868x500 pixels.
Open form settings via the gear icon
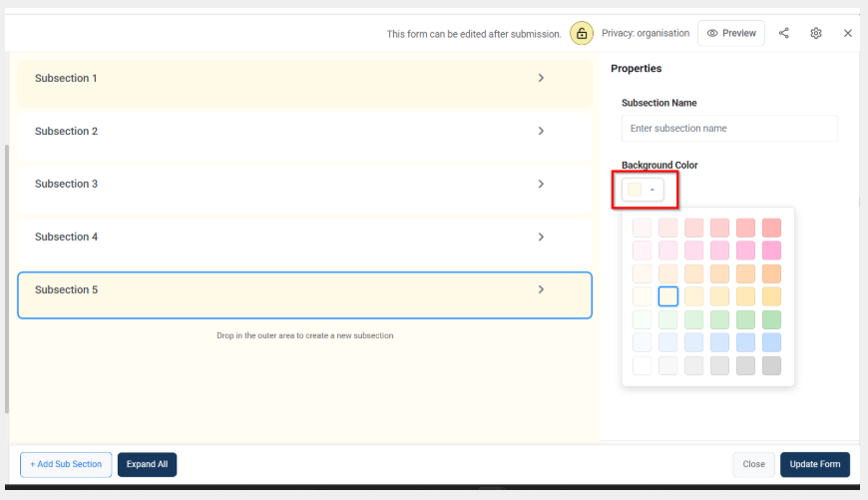tap(816, 33)
